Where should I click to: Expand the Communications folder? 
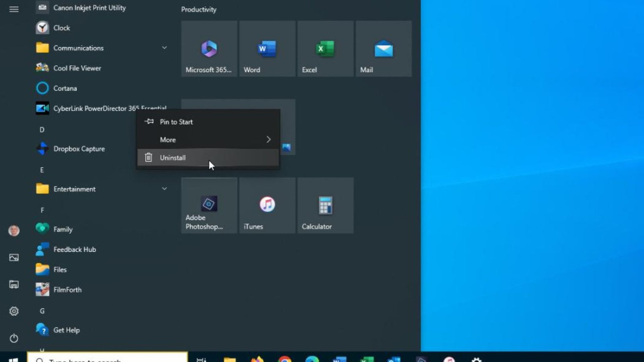[x=101, y=48]
